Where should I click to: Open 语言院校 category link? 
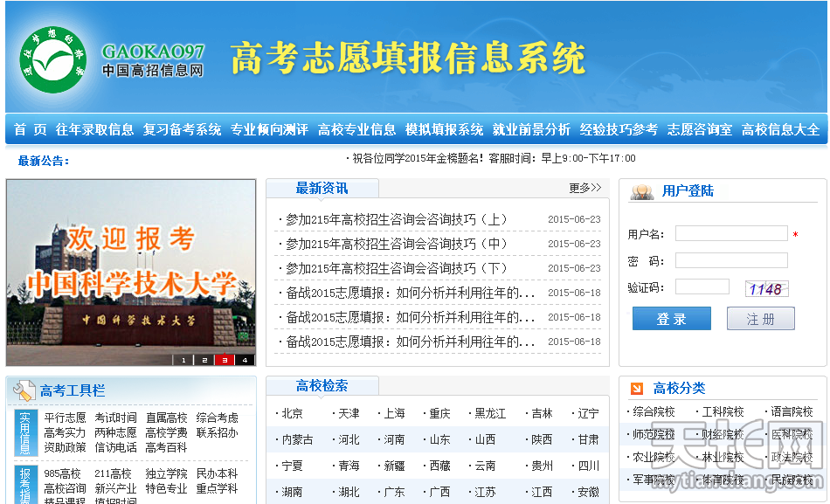792,412
